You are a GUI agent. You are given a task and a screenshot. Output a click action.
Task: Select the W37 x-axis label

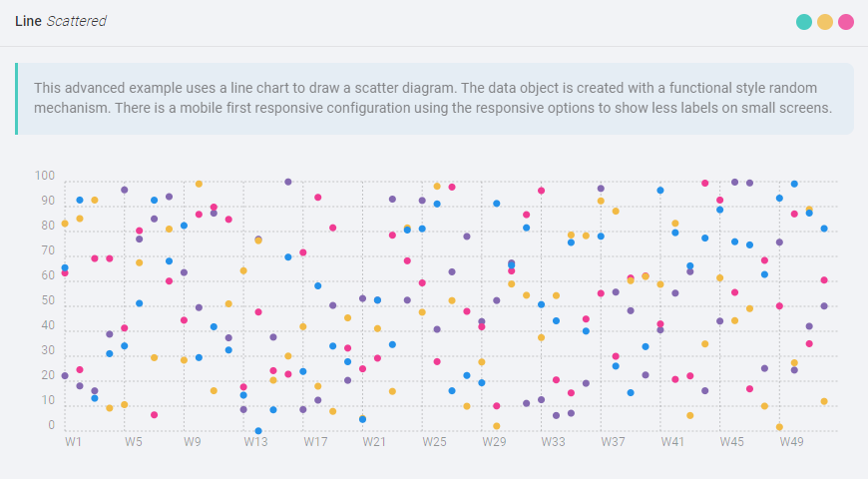click(x=613, y=441)
